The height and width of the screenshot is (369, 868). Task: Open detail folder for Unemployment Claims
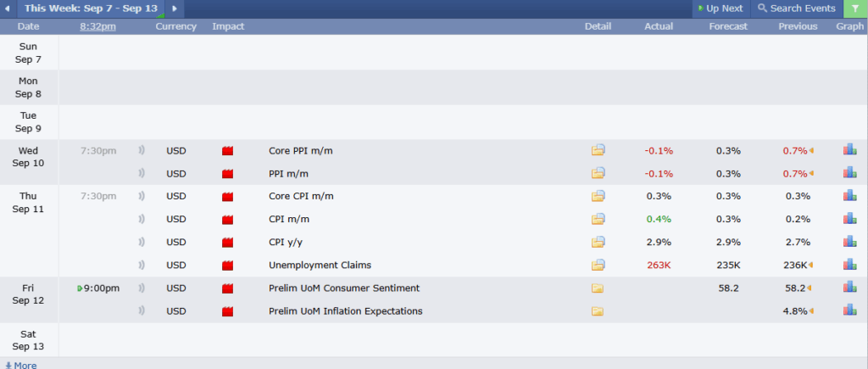tap(598, 265)
